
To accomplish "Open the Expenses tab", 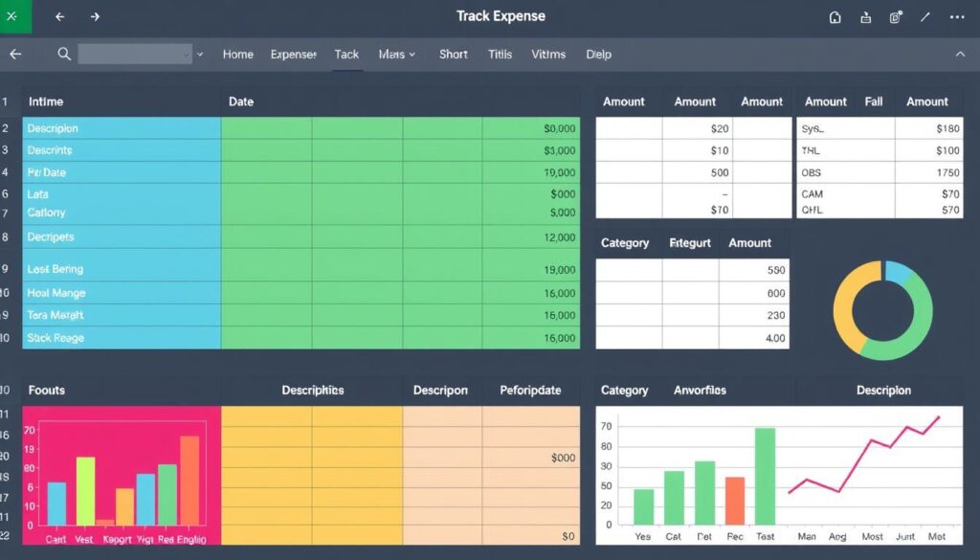I will tap(293, 55).
